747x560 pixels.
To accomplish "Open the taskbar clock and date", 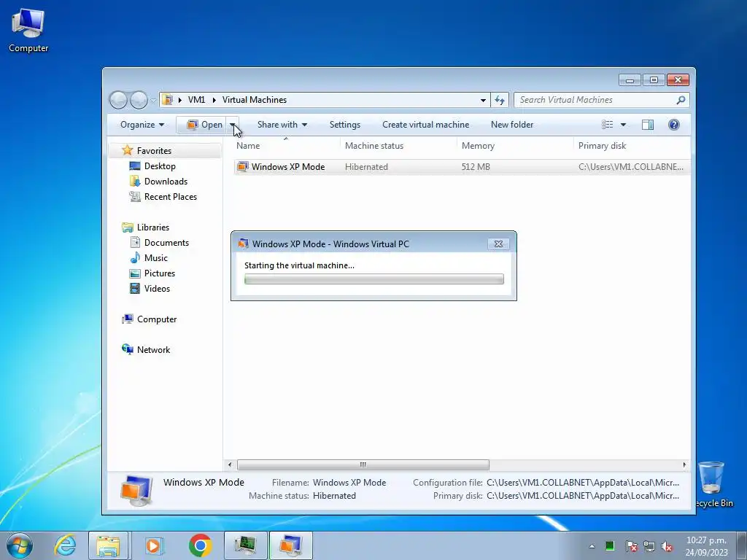I will click(x=706, y=546).
